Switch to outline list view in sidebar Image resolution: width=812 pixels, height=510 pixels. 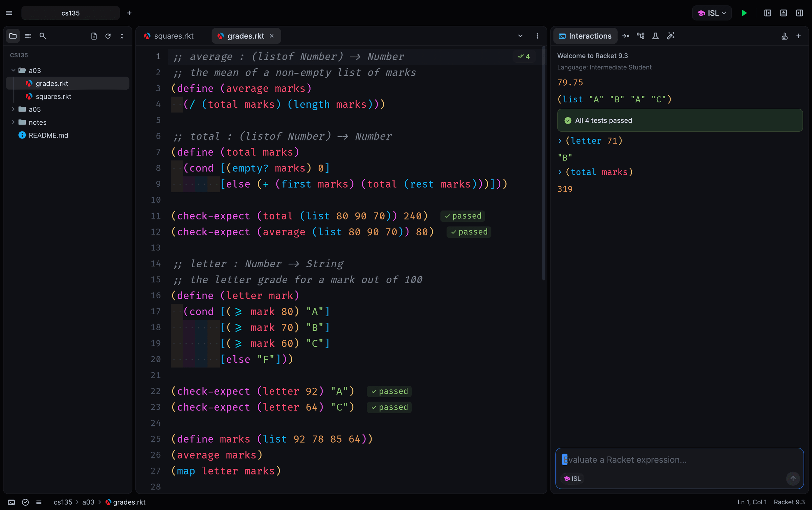click(x=28, y=36)
